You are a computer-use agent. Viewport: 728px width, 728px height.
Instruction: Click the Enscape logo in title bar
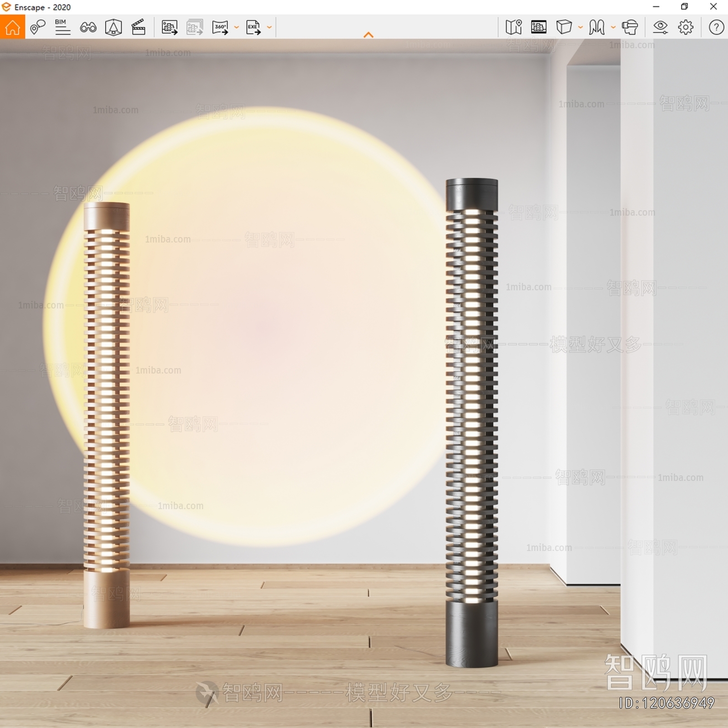6,7
